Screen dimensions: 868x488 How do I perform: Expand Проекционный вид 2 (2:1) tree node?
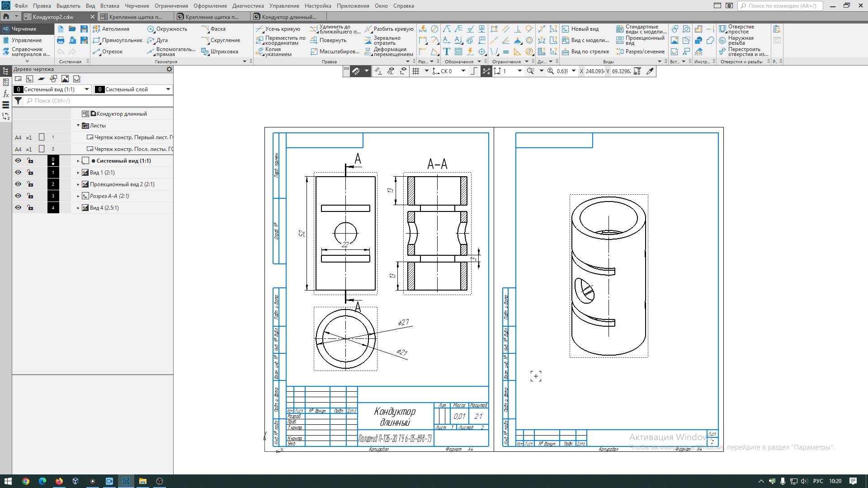point(78,184)
